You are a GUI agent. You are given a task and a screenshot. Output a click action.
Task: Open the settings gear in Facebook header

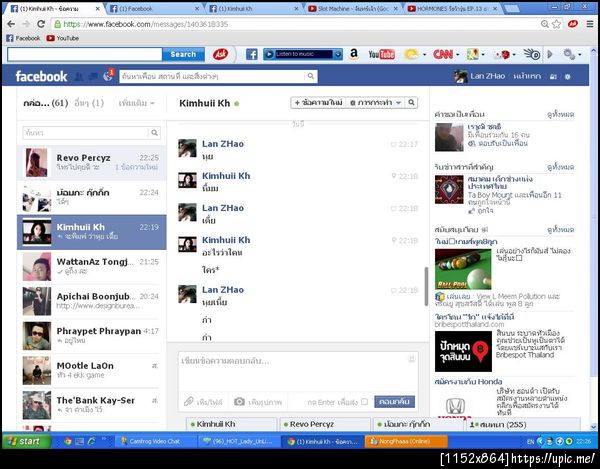(x=567, y=77)
